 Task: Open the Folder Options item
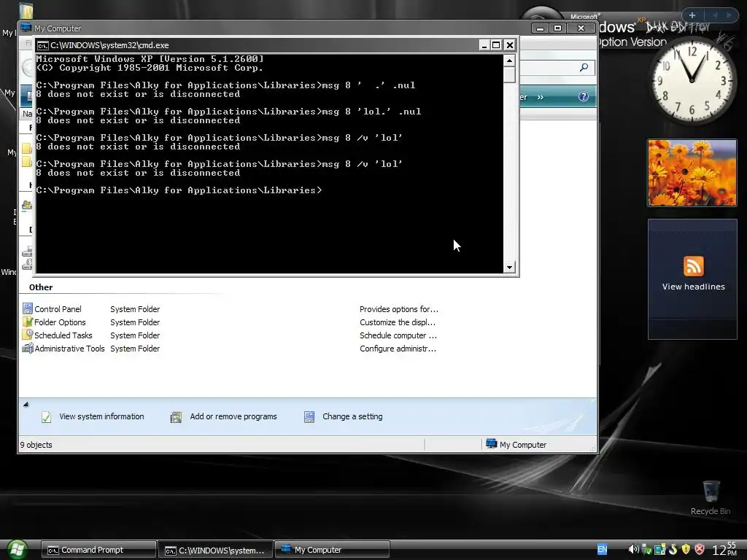[54, 322]
